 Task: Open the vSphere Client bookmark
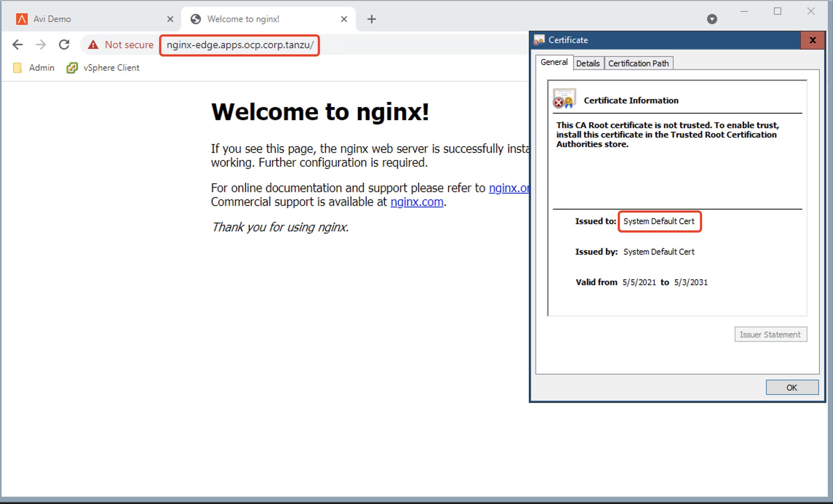tap(103, 68)
